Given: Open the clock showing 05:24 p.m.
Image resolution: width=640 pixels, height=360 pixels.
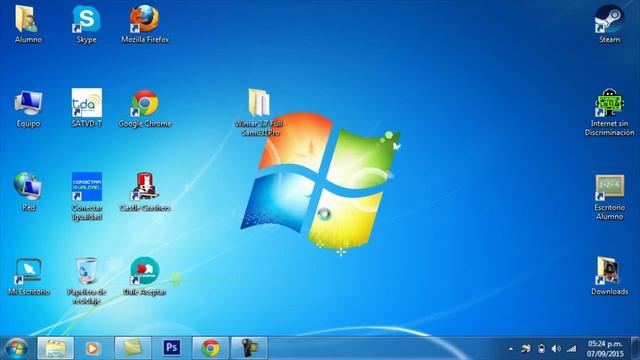Looking at the screenshot, I should coord(605,349).
